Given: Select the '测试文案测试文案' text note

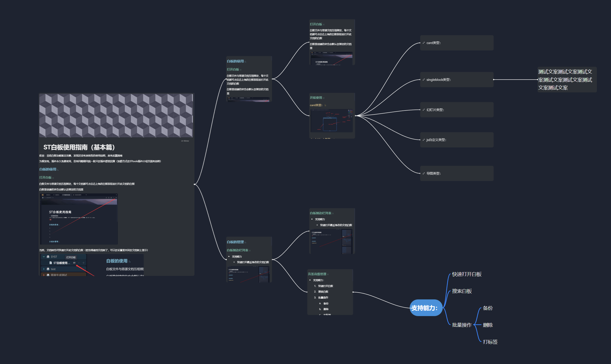Looking at the screenshot, I should [567, 80].
